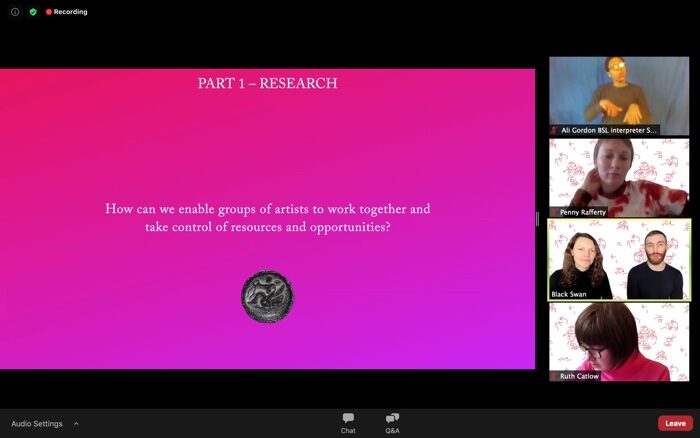
Task: Click the Black Swan name label
Action: [x=568, y=295]
